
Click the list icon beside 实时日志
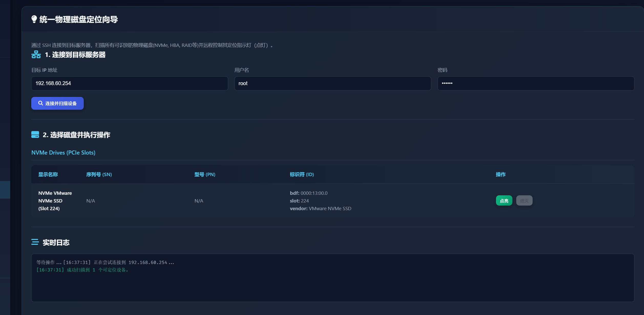pyautogui.click(x=35, y=242)
